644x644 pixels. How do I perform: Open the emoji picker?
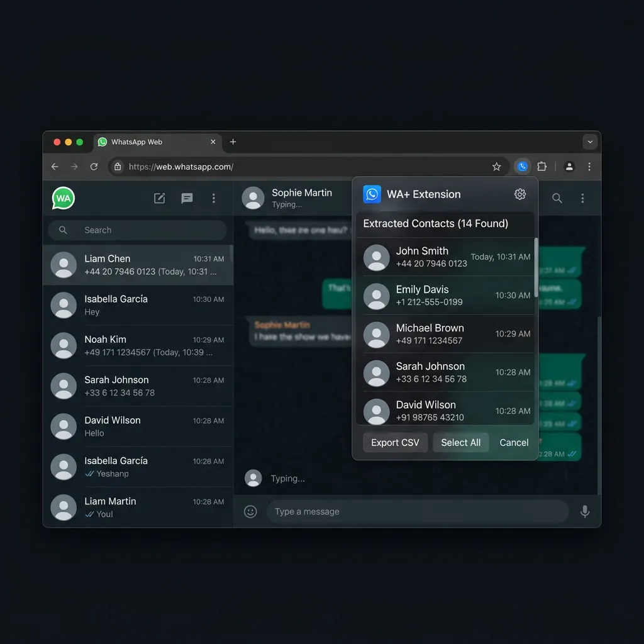coord(250,511)
